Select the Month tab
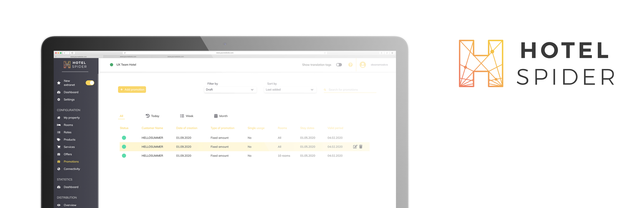Screen dimensions: 644x208 click(x=221, y=116)
